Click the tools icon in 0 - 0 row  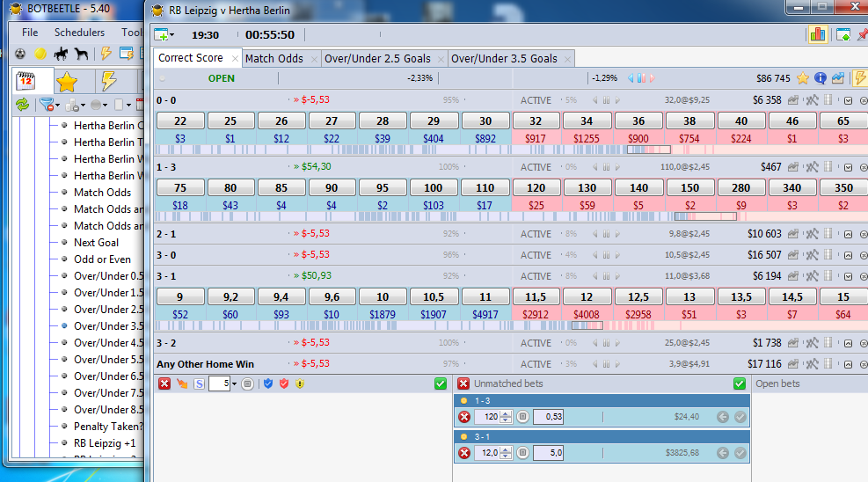point(812,100)
